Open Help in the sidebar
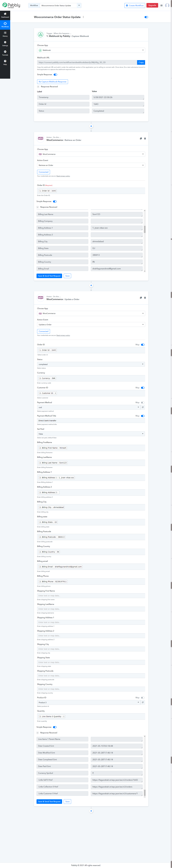 coord(5,62)
